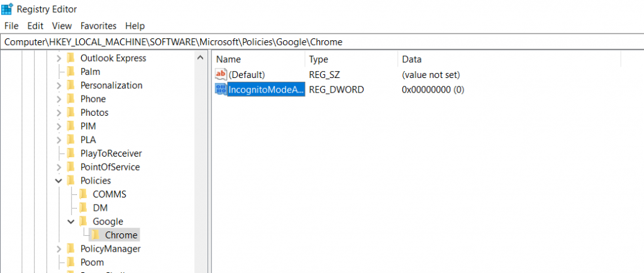
Task: Click the tree scroll up arrow
Action: pyautogui.click(x=201, y=58)
